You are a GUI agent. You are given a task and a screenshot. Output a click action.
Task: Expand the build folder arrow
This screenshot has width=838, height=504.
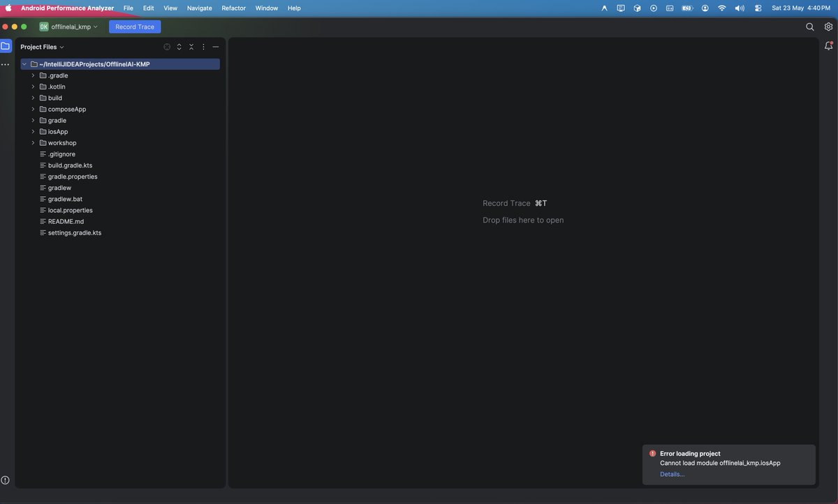[33, 98]
